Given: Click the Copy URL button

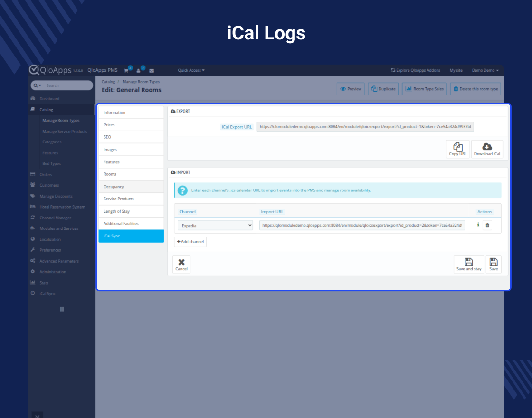Looking at the screenshot, I should tap(458, 149).
